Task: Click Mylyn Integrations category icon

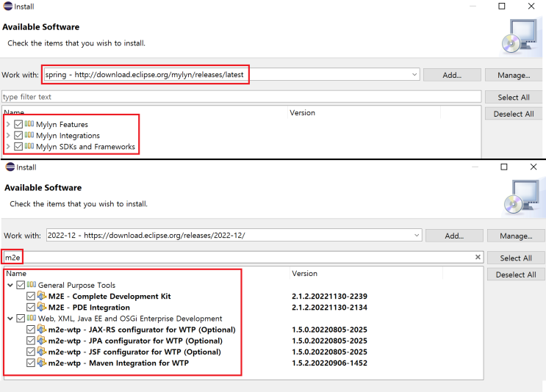Action: click(x=29, y=134)
